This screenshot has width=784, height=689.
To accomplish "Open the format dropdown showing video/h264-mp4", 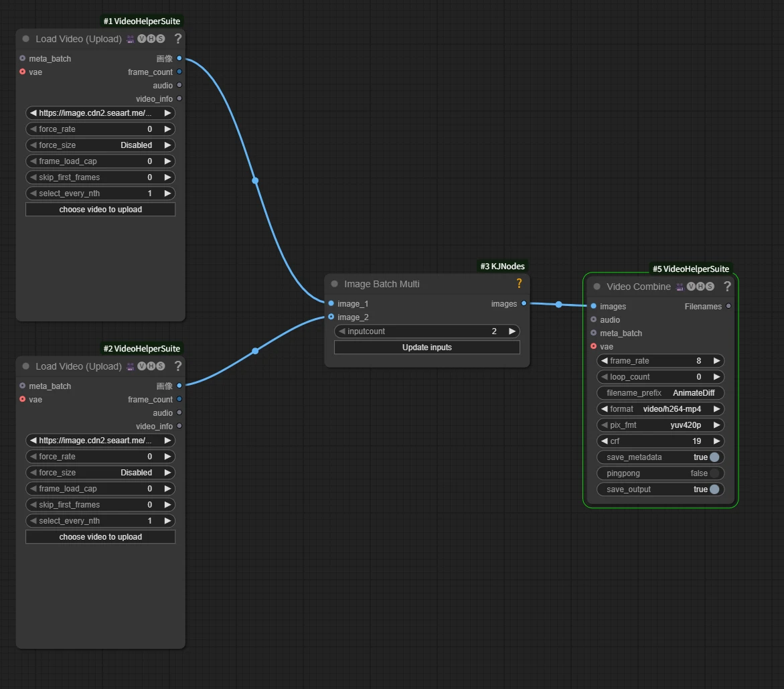I will [x=660, y=409].
